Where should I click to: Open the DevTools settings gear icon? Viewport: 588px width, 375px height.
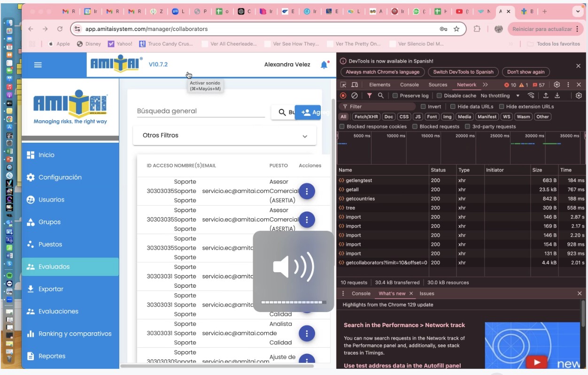point(557,85)
